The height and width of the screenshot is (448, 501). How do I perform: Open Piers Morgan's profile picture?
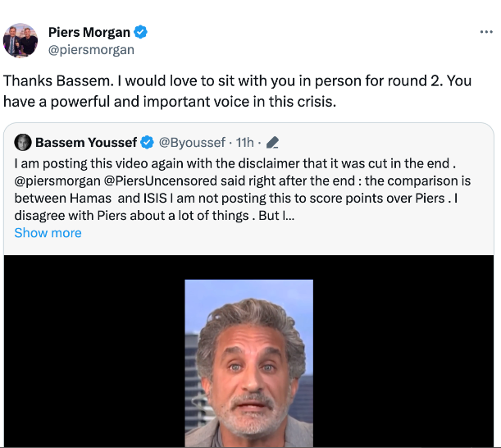20,40
